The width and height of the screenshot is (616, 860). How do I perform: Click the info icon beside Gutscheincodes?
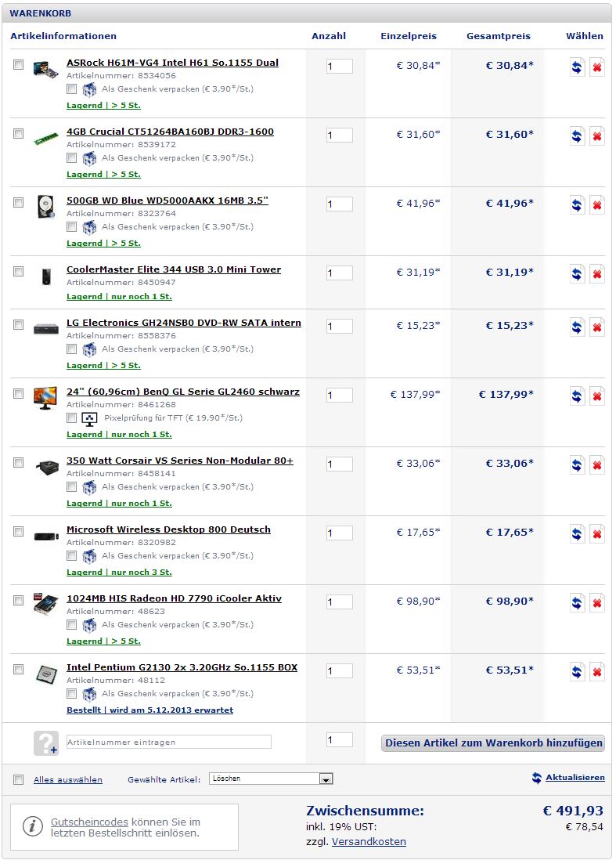32,826
